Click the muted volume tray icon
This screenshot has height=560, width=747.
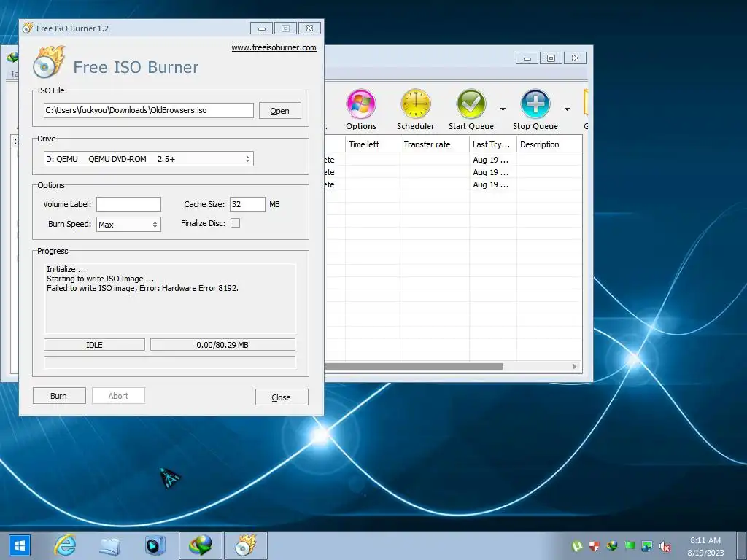click(664, 546)
